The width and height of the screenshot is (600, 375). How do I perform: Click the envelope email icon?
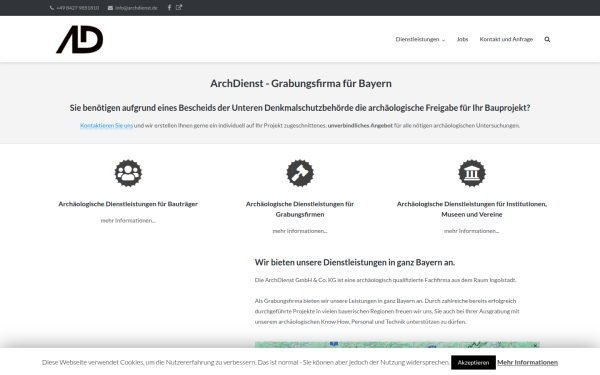click(110, 8)
